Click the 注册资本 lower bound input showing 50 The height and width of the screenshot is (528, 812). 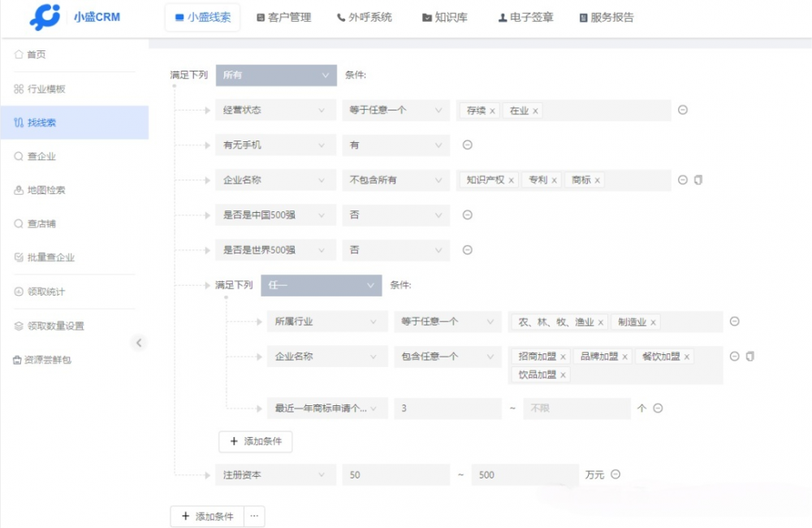395,474
